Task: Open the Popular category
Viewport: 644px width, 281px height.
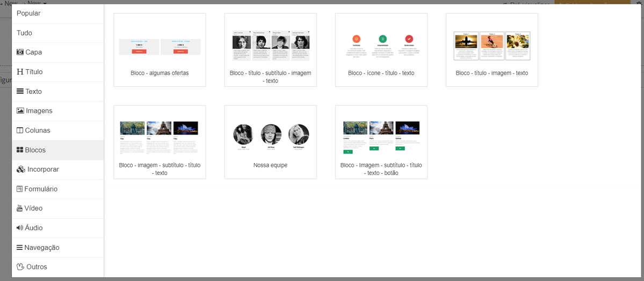Action: point(28,13)
